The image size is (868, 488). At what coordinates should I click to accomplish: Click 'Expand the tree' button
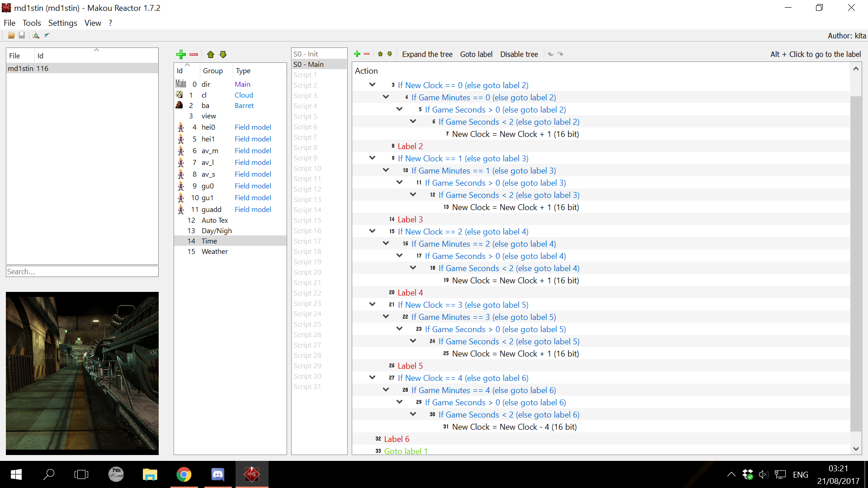click(x=427, y=54)
